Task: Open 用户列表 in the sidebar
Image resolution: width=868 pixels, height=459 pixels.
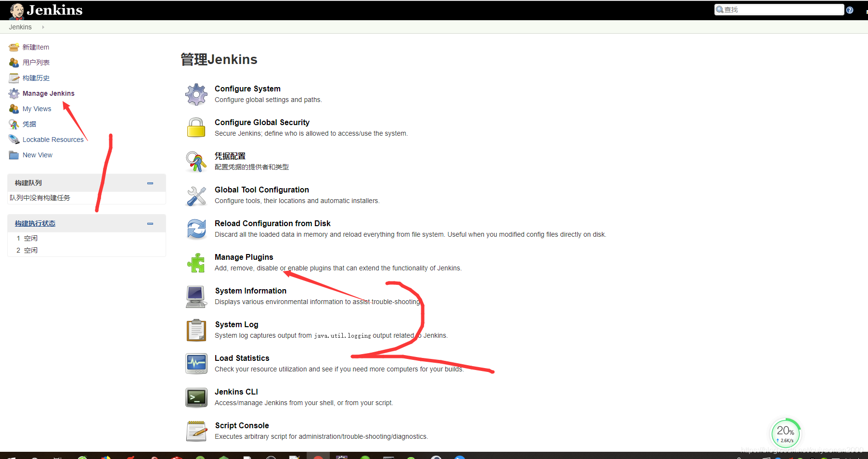Action: click(36, 63)
